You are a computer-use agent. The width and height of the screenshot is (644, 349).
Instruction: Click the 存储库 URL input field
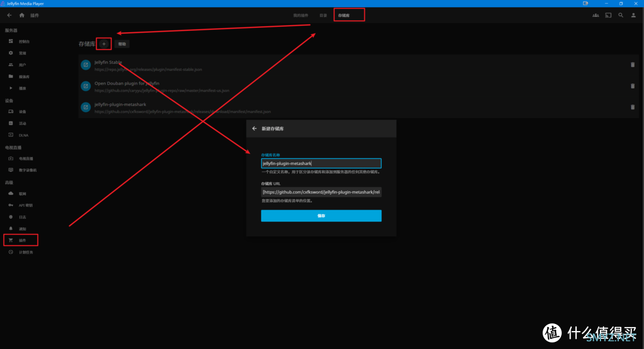point(321,192)
